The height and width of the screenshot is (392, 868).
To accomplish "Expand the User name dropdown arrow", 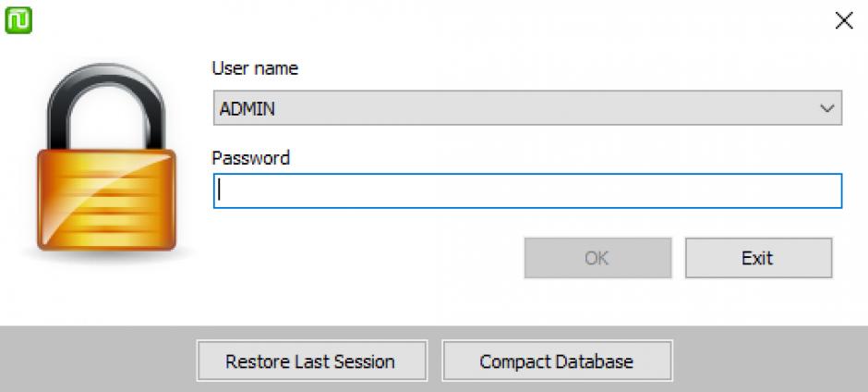I will coord(826,108).
